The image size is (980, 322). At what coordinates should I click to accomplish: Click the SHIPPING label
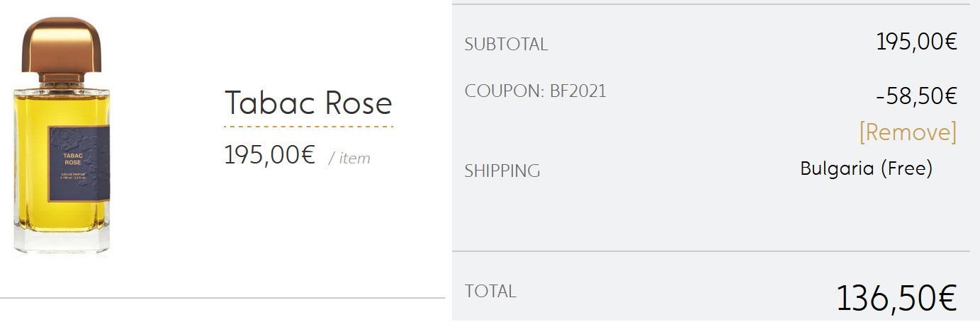pos(502,171)
